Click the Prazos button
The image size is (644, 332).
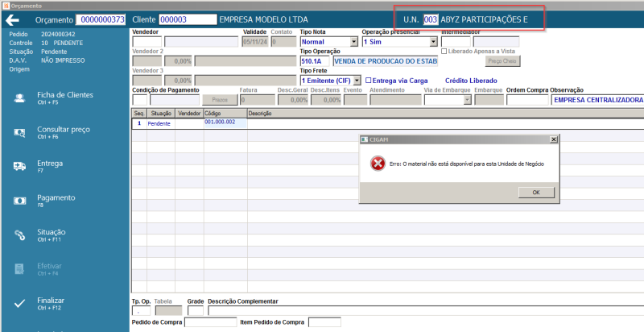click(220, 100)
